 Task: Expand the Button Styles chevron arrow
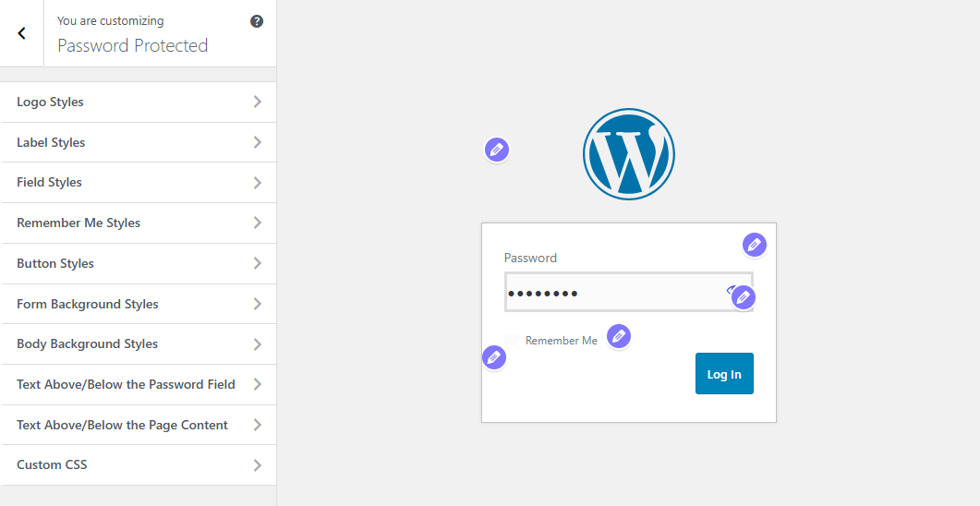258,264
